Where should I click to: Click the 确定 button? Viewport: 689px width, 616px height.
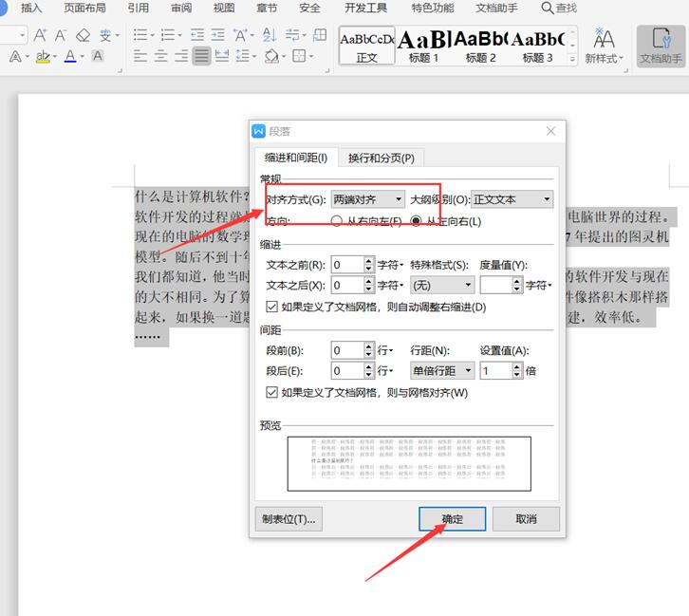pyautogui.click(x=452, y=519)
